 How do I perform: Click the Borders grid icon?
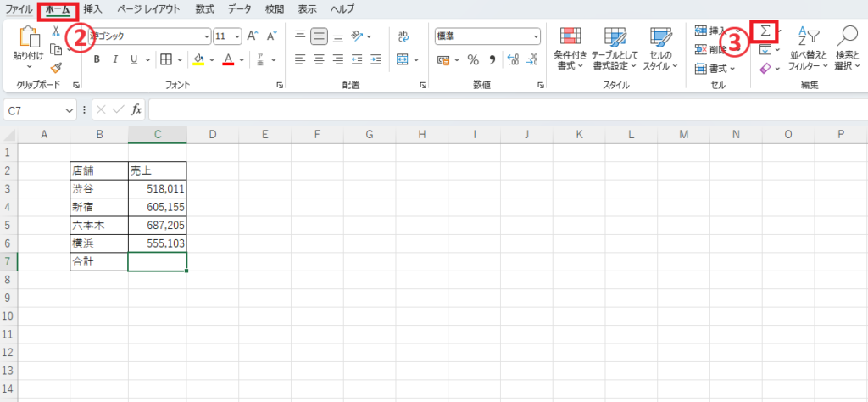pos(165,59)
